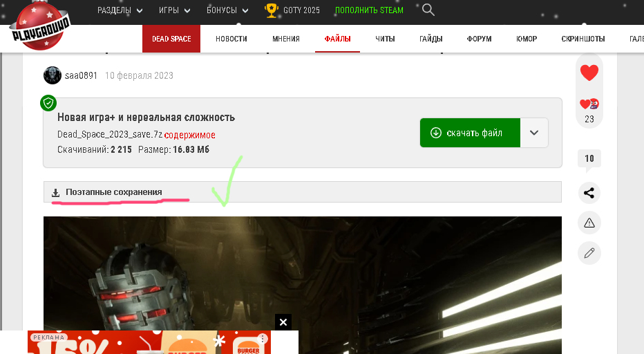Close the Burger King ad banner

tap(283, 322)
